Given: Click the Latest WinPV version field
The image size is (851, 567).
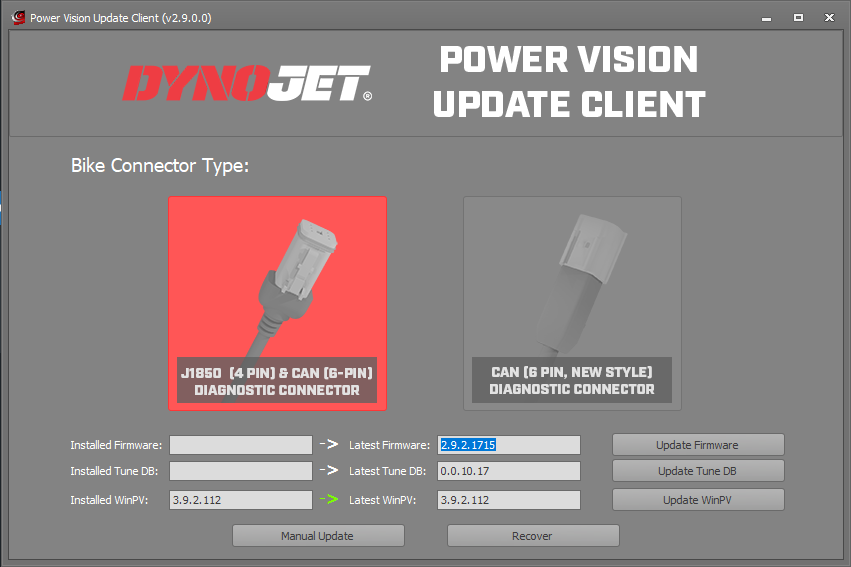Looking at the screenshot, I should [508, 500].
